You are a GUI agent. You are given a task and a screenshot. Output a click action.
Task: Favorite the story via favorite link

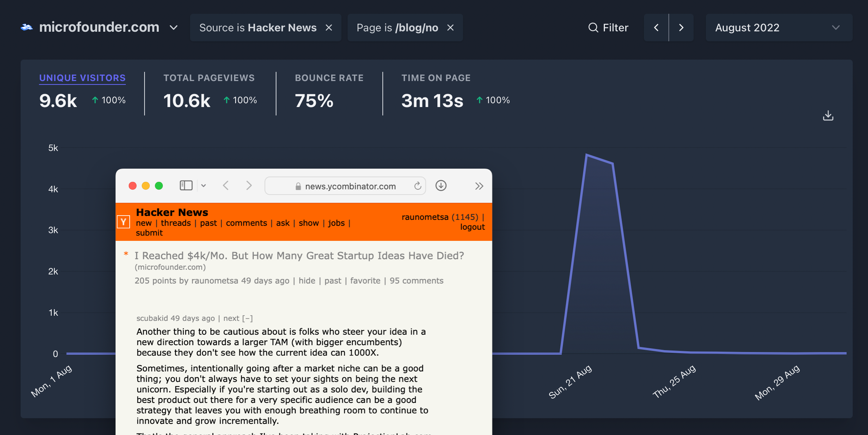365,281
